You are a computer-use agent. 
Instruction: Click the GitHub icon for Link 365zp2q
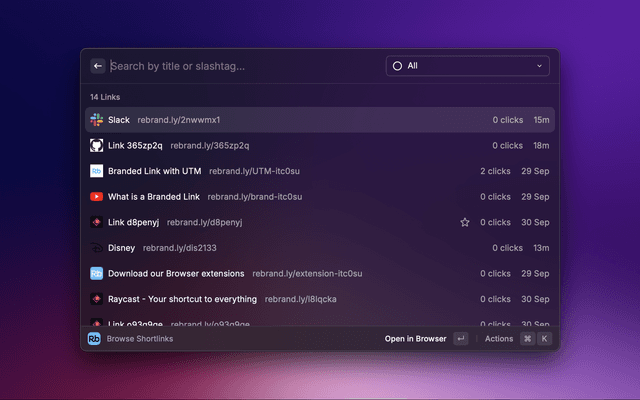(x=97, y=145)
